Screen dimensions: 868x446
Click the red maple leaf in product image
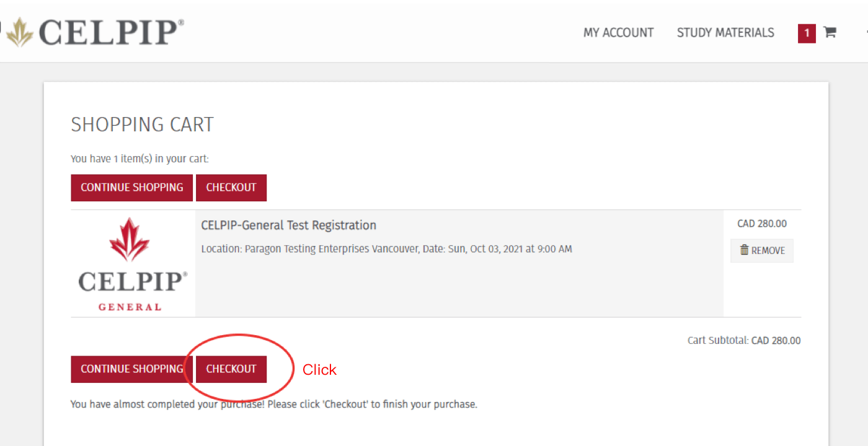pyautogui.click(x=130, y=239)
